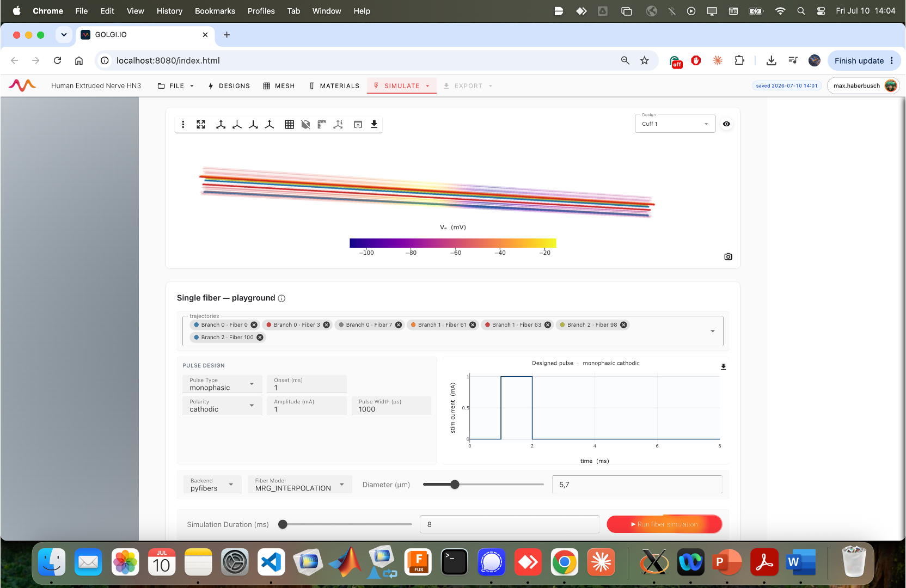Click the fit-to-view expand arrows icon
Screen dimensions: 906x588
click(201, 124)
